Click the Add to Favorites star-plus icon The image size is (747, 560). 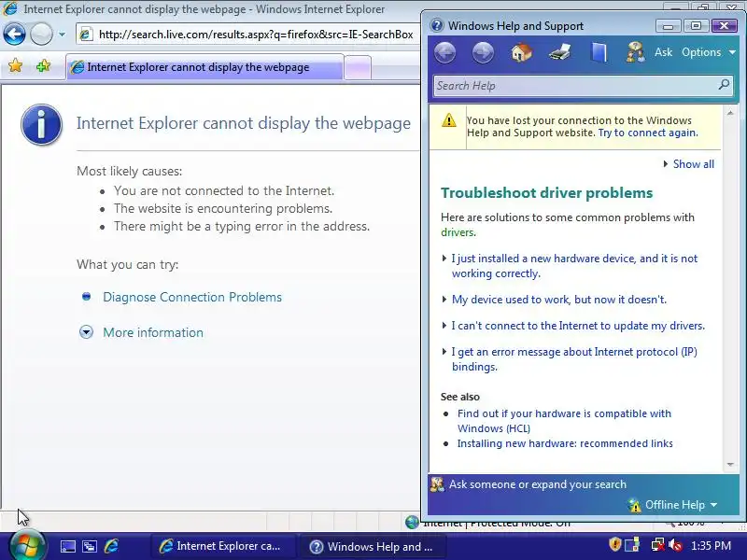click(x=43, y=65)
